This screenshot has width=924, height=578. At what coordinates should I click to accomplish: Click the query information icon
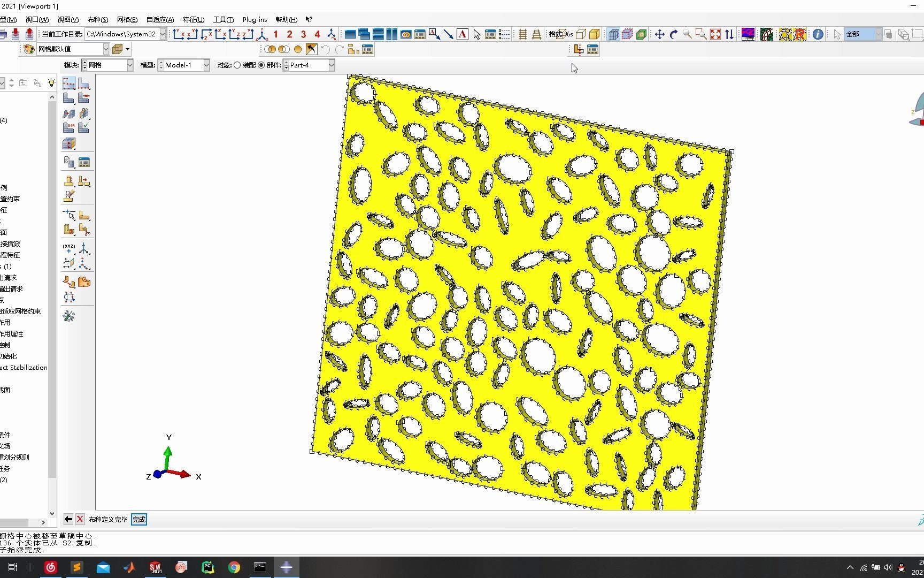pyautogui.click(x=818, y=34)
